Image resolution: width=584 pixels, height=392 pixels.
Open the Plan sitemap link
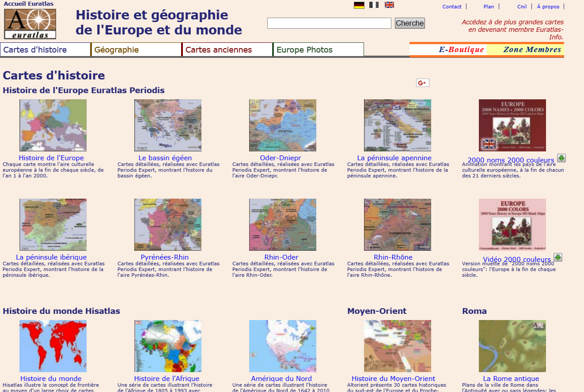(489, 7)
